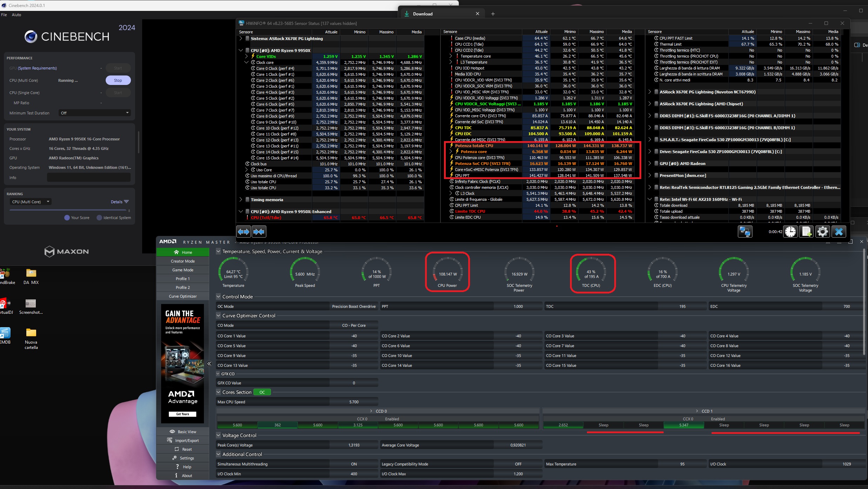Open Ryzen Master Help

point(183,467)
